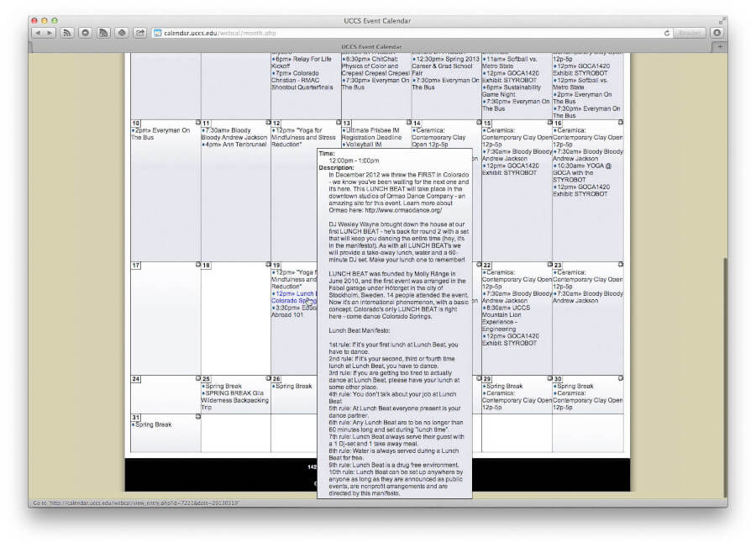Screen dimensions: 756x548
Task: Go back with the Safari back arrow
Action: (x=38, y=34)
